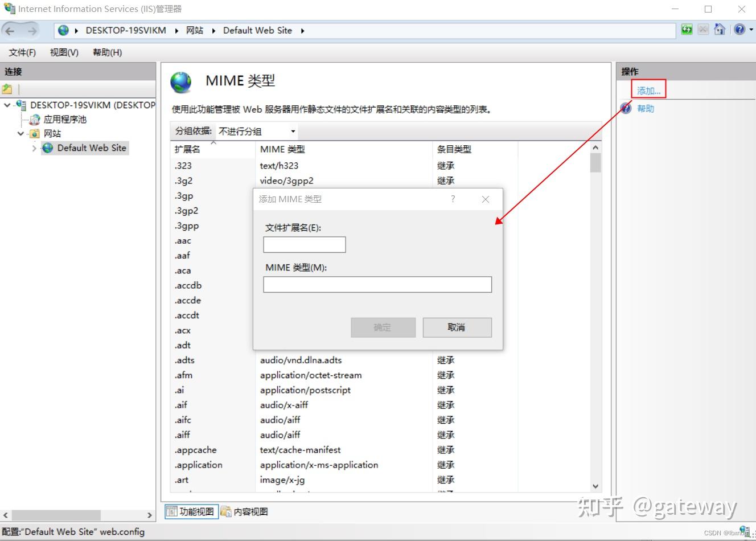Click the Connections panel horizontal scrollbar thumb

coord(56,515)
